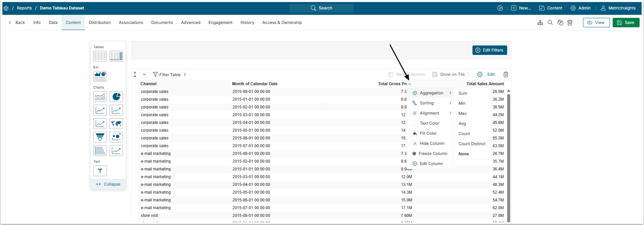Click the hierarchy diagram icon in toolbar
644x225 pixels.
click(540, 23)
